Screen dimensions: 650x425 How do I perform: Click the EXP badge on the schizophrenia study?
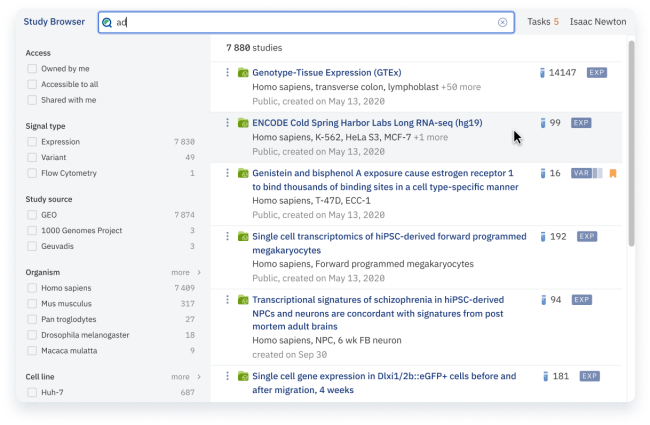[581, 300]
